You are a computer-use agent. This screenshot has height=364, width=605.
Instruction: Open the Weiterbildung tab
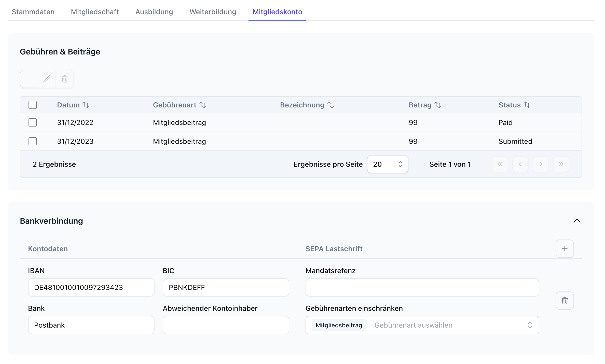(x=213, y=12)
